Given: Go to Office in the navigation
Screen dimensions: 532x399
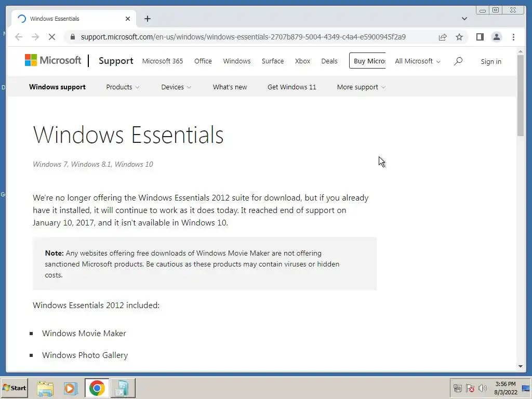Looking at the screenshot, I should [x=203, y=61].
